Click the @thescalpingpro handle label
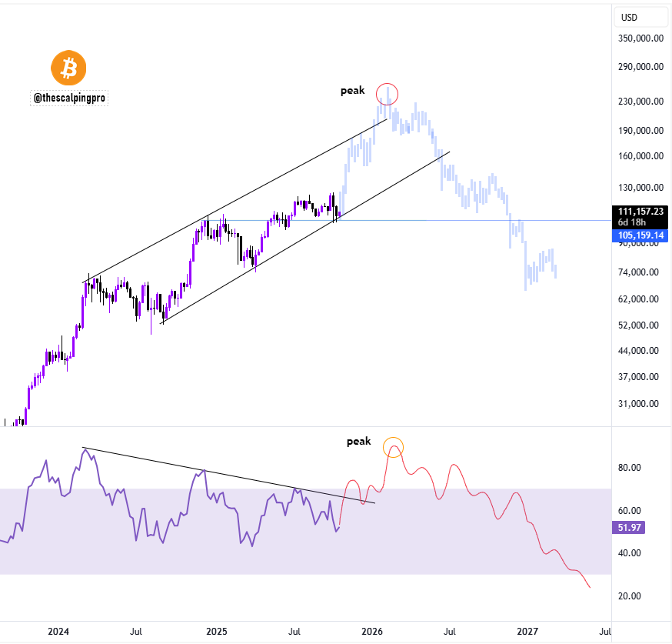The height and width of the screenshot is (644, 672). click(x=69, y=98)
